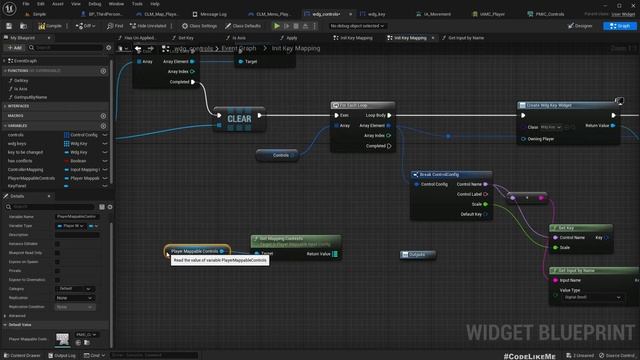Open the Help menu

pyautogui.click(x=155, y=4)
